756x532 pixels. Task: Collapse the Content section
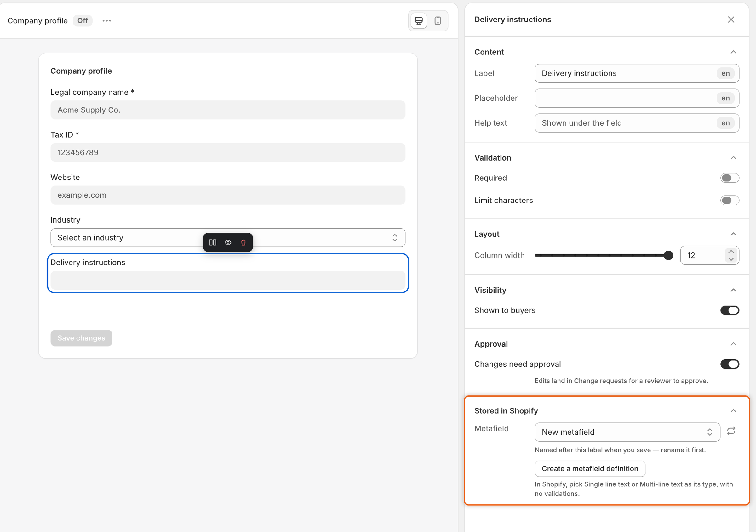pyautogui.click(x=733, y=52)
